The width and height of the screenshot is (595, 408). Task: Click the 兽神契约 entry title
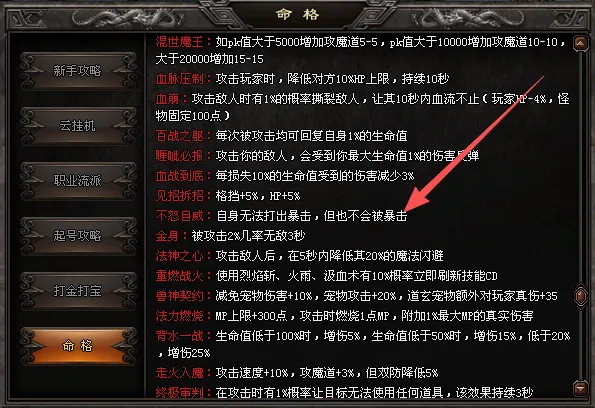click(x=179, y=296)
